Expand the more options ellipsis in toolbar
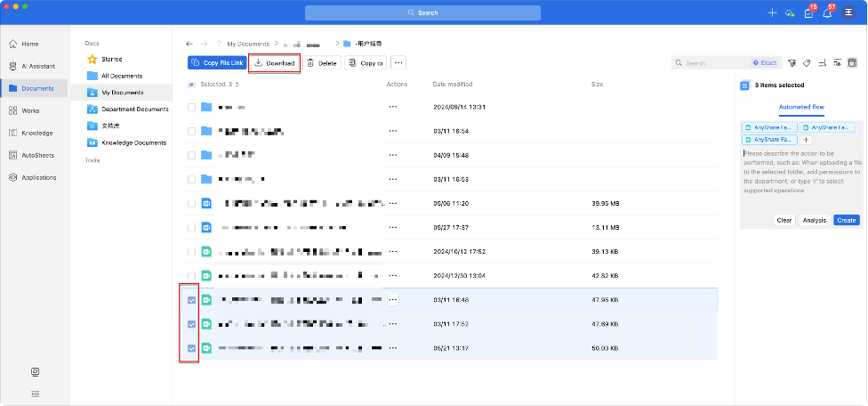The width and height of the screenshot is (868, 406). click(398, 63)
